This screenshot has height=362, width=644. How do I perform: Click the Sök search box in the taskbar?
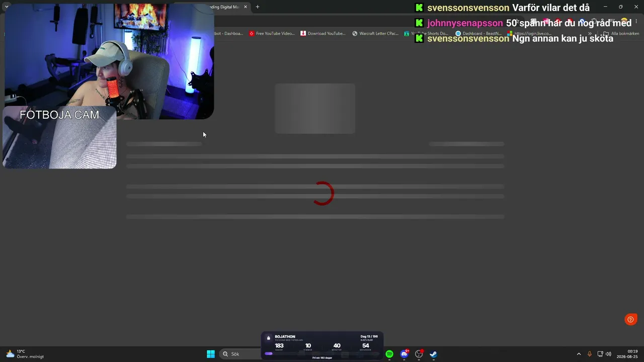click(x=239, y=354)
